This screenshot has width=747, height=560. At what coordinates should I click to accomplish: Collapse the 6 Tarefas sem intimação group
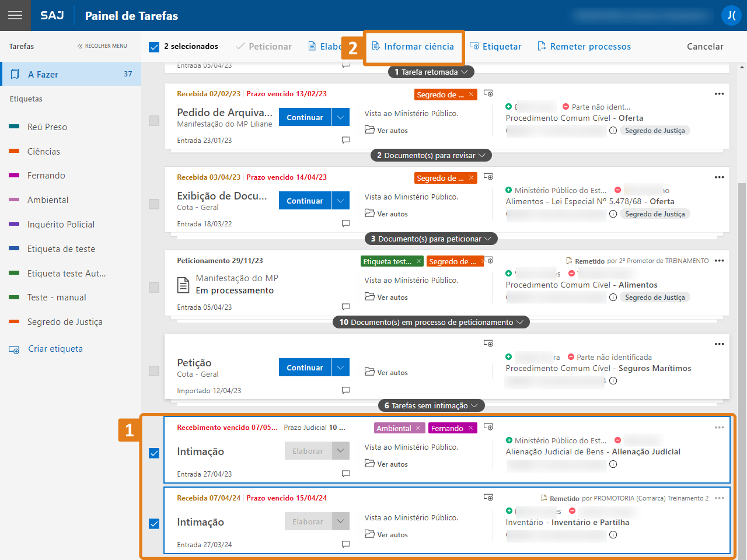(x=431, y=406)
